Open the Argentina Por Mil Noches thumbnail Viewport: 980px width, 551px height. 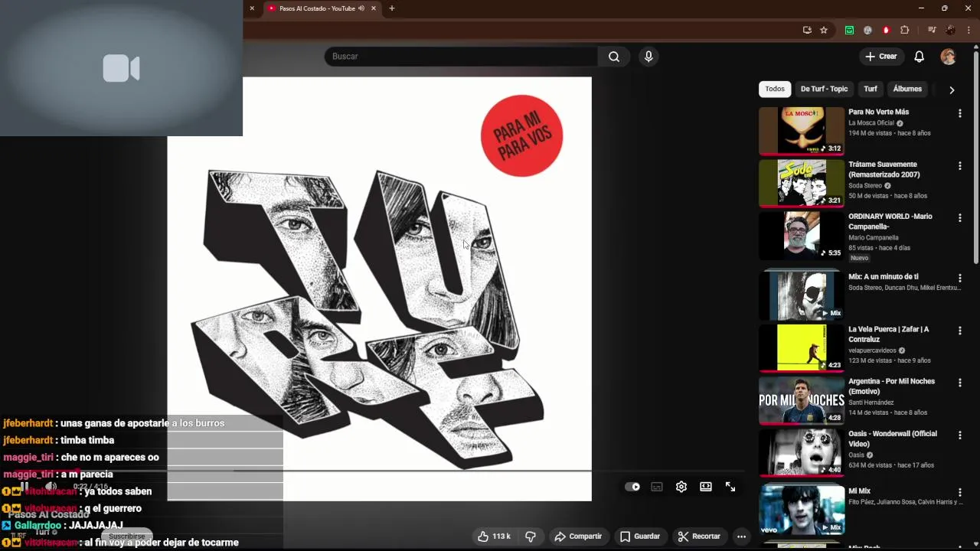801,400
